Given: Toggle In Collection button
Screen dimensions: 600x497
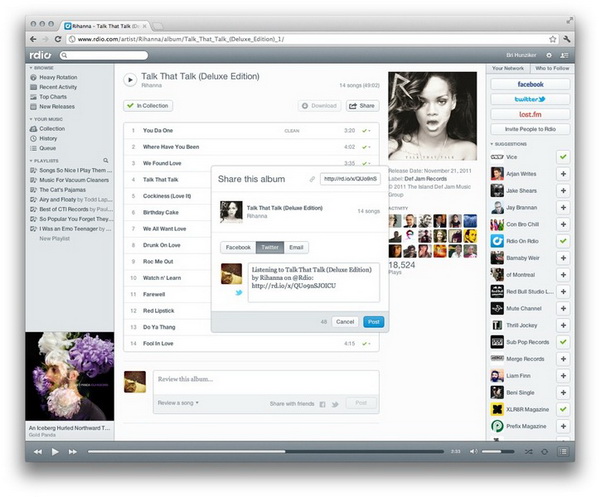Looking at the screenshot, I should (x=148, y=106).
